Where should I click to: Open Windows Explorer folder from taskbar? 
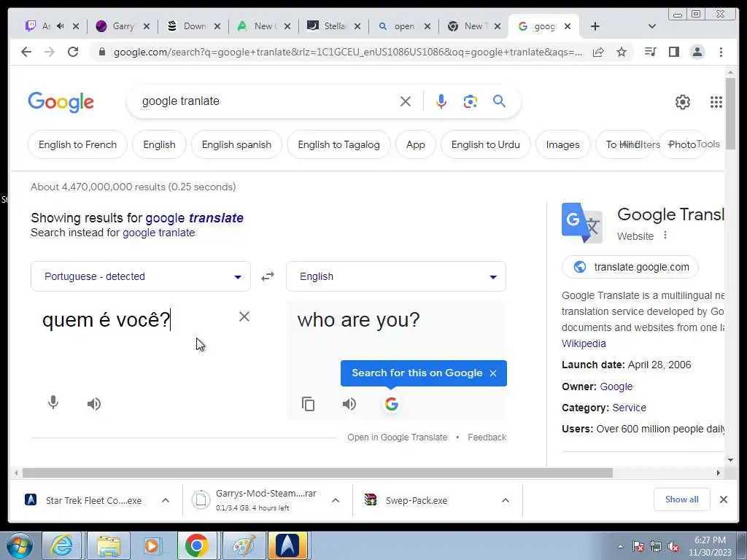pos(108,545)
